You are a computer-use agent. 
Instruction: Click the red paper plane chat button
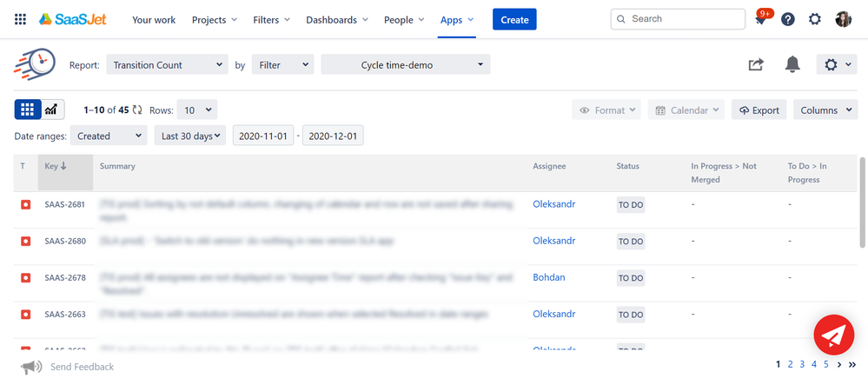pos(833,335)
